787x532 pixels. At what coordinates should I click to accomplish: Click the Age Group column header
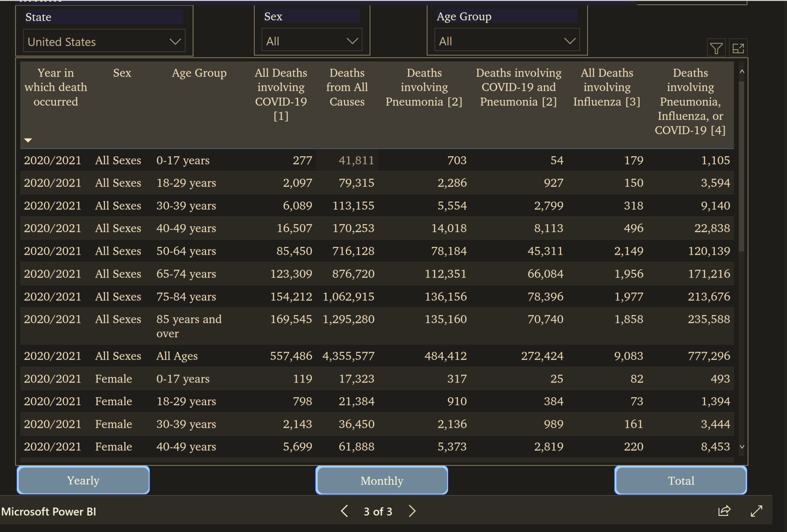[x=199, y=73]
